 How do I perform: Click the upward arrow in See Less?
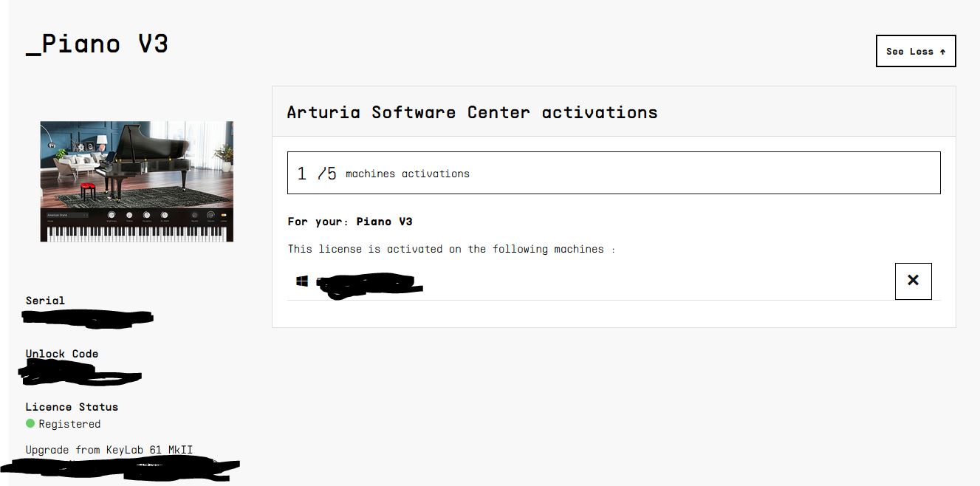(x=943, y=52)
